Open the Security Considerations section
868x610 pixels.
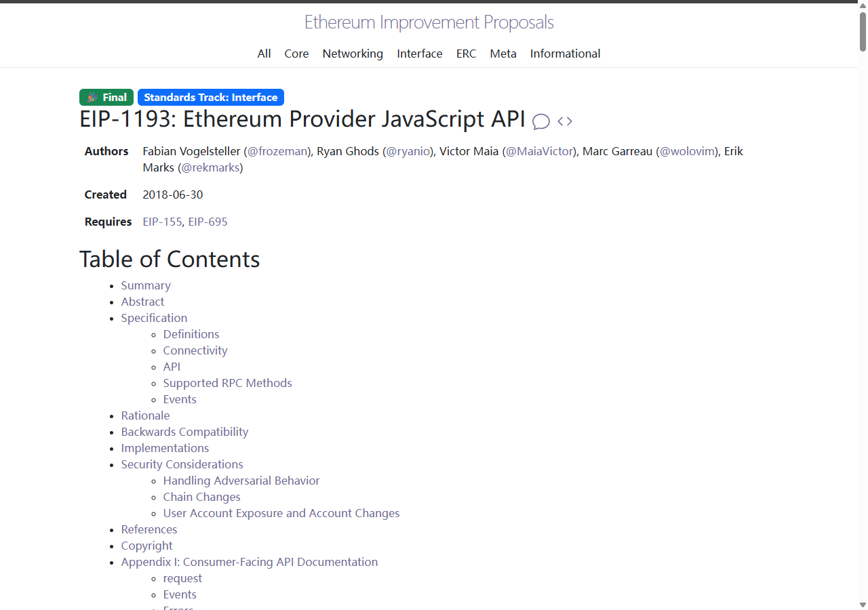click(182, 464)
